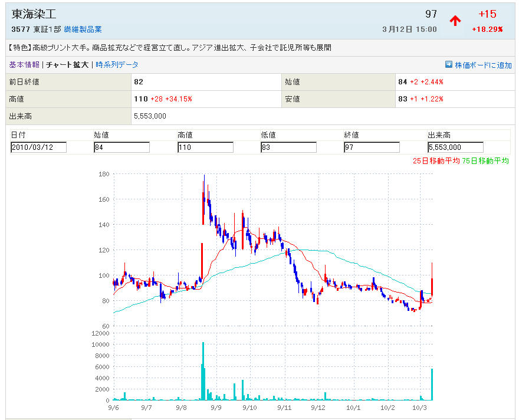Click the last price 97 in header

(431, 14)
